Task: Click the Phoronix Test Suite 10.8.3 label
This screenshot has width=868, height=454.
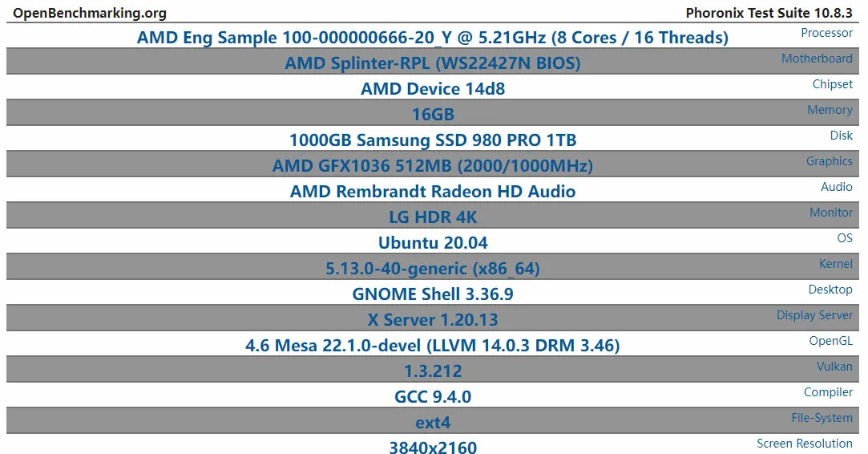Action: tap(769, 13)
